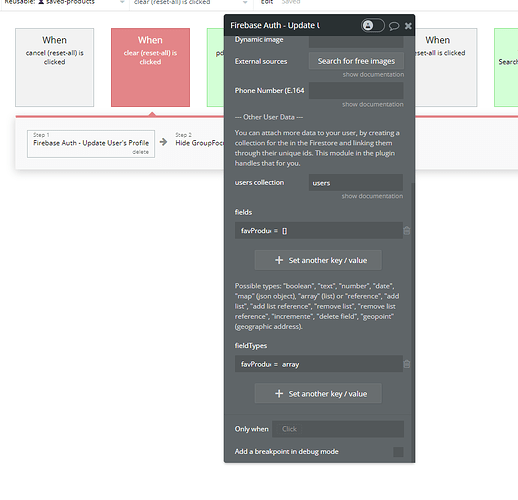Open show documentation under users collection

372,196
